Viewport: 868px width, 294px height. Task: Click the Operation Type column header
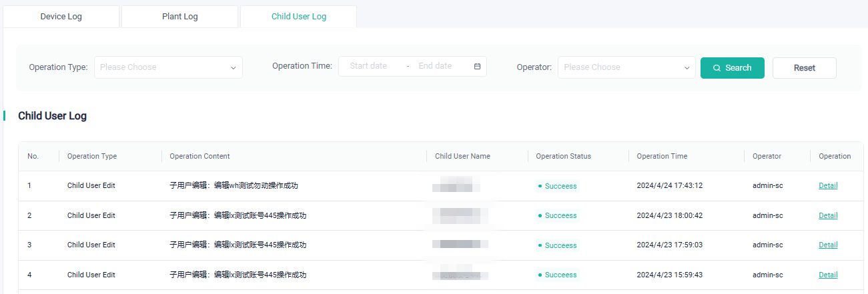point(92,156)
